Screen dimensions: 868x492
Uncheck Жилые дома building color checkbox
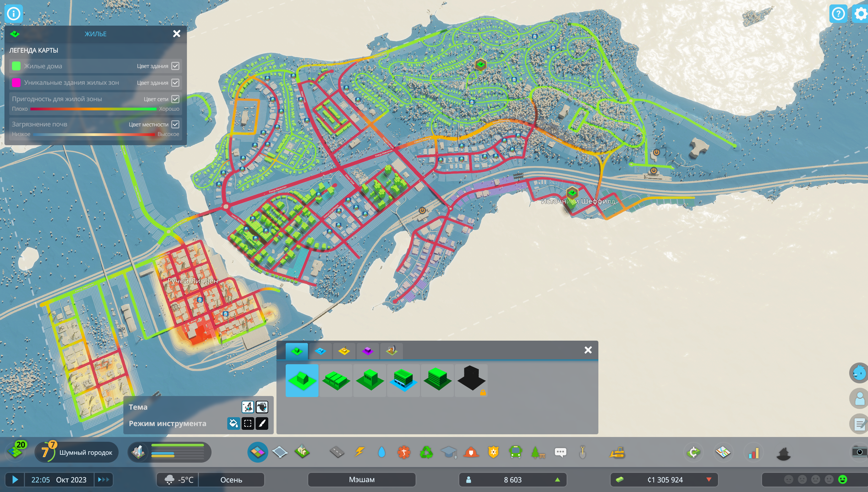coord(175,66)
